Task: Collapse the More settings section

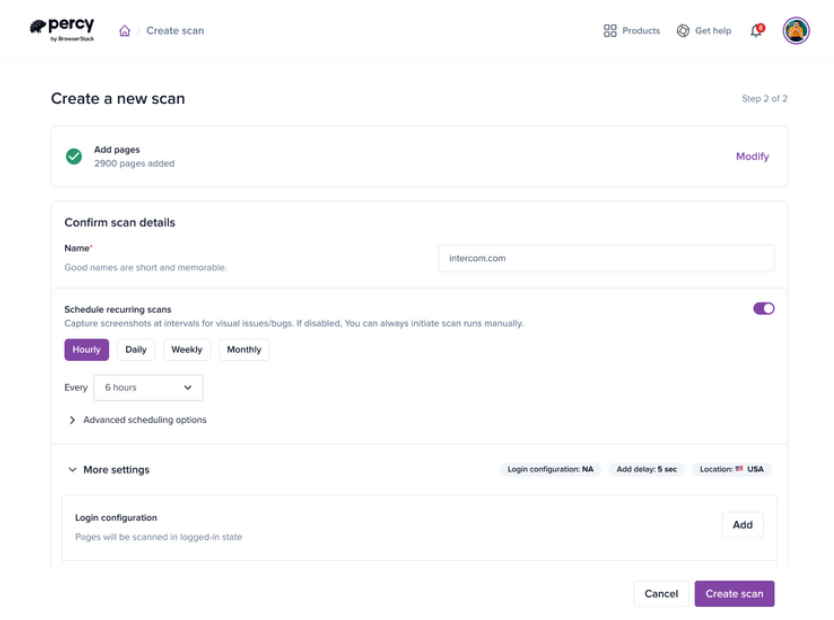Action: [108, 469]
